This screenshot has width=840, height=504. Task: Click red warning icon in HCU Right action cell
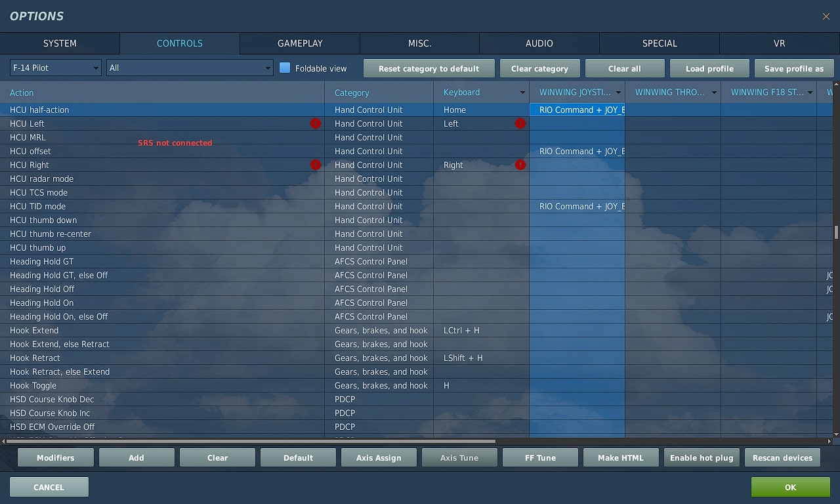click(316, 165)
